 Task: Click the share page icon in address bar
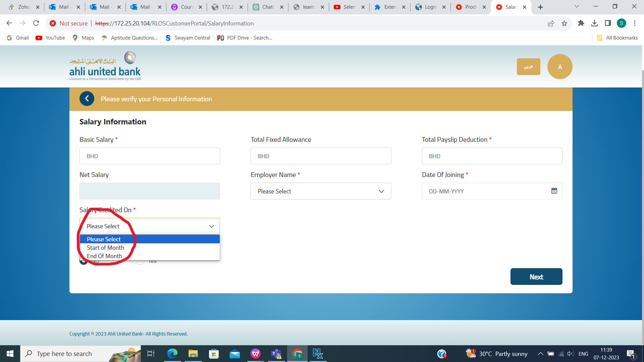pyautogui.click(x=551, y=23)
